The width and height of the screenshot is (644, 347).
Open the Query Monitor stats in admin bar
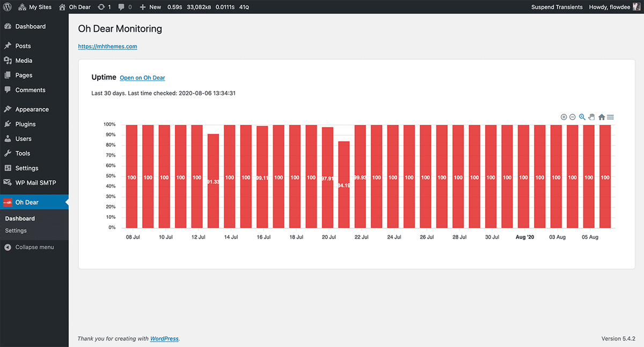tap(208, 7)
